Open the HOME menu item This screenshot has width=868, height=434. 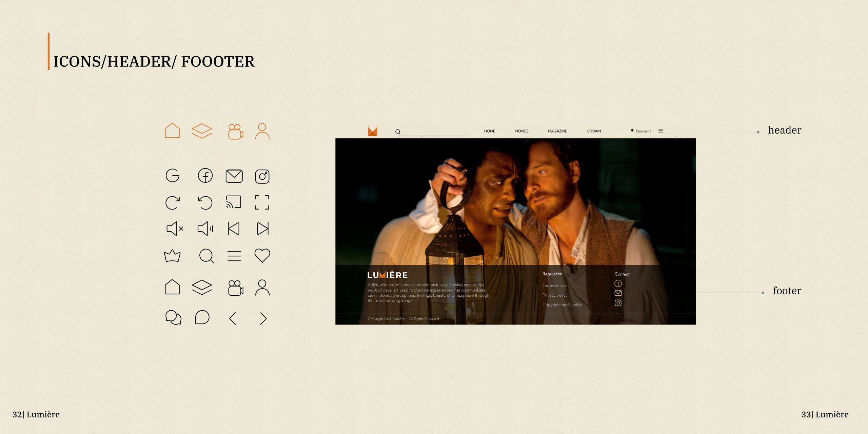point(490,131)
